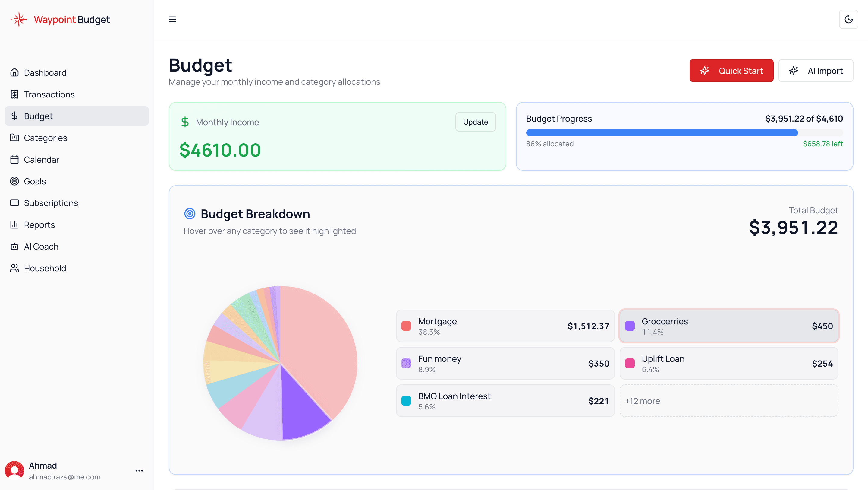The width and height of the screenshot is (868, 490).
Task: Click the AI Coach sidebar icon
Action: [x=14, y=246]
